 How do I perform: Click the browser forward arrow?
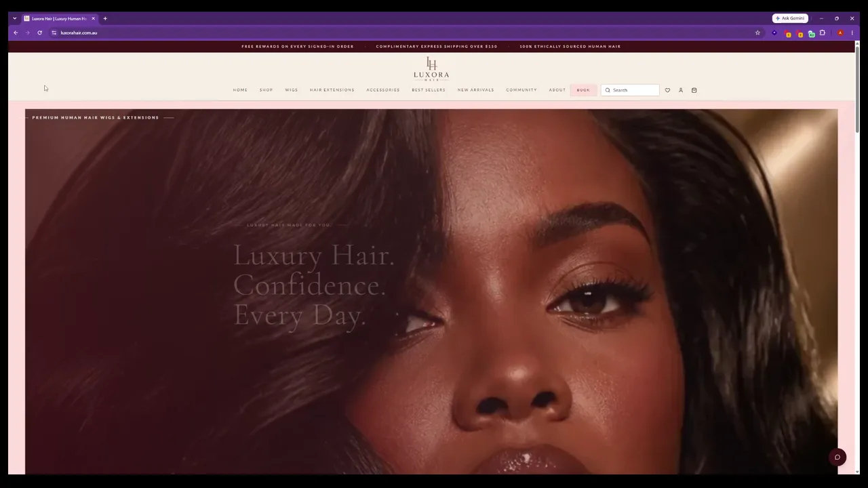pos(28,33)
